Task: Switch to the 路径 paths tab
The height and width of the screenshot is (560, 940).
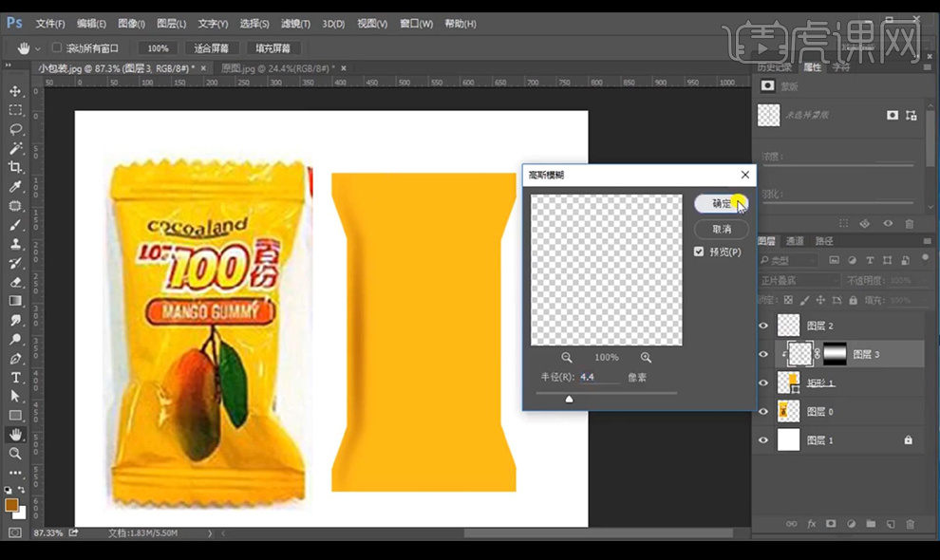Action: [x=824, y=241]
